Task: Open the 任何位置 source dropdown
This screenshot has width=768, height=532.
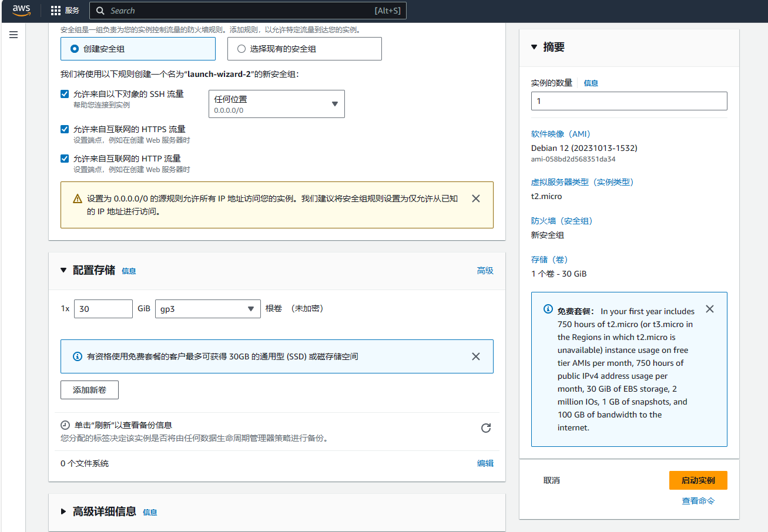Action: click(277, 104)
